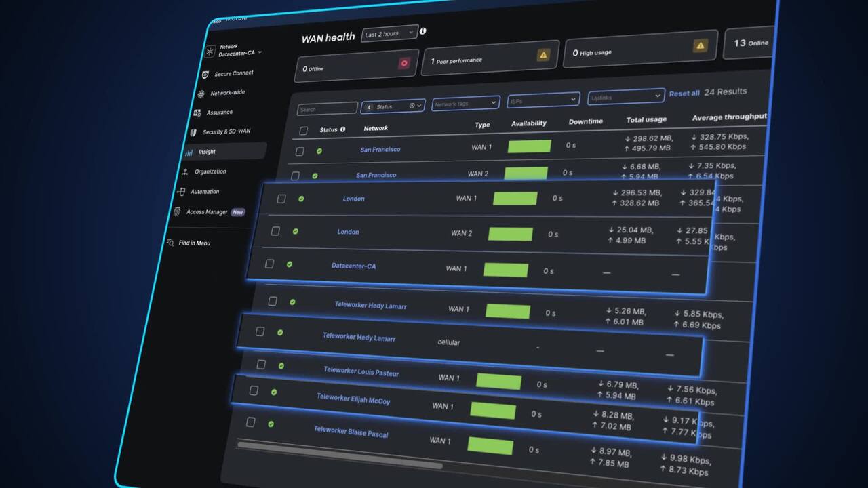The height and width of the screenshot is (488, 868).
Task: Open the Access Manager fingerprint icon
Action: pyautogui.click(x=177, y=212)
